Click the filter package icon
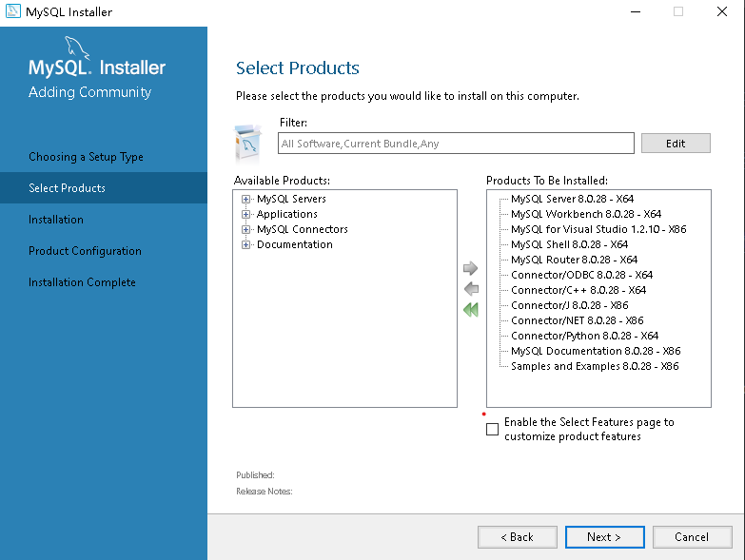Viewport: 745px width, 560px height. [248, 144]
